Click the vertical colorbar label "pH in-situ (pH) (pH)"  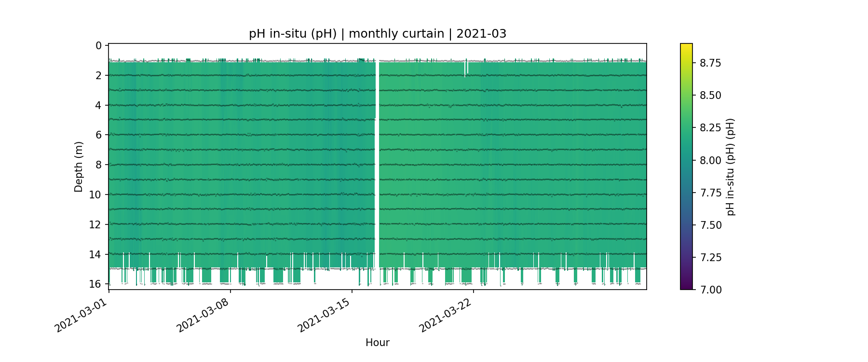[x=731, y=167]
